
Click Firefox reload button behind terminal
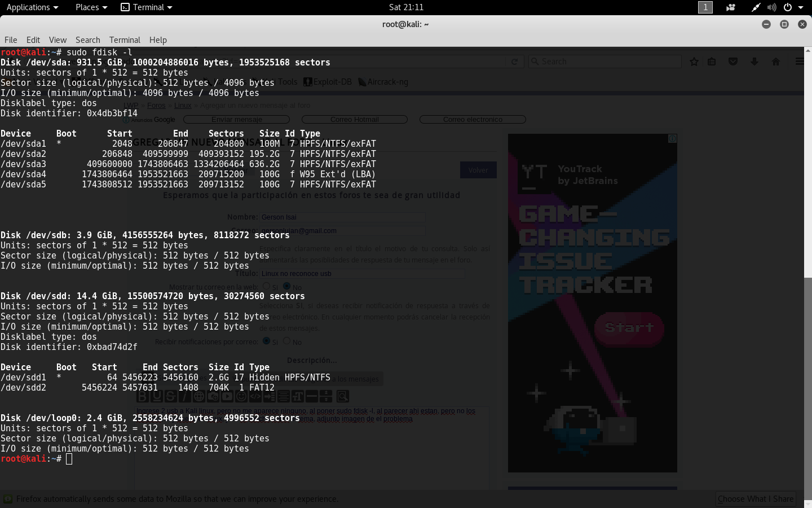tap(514, 62)
